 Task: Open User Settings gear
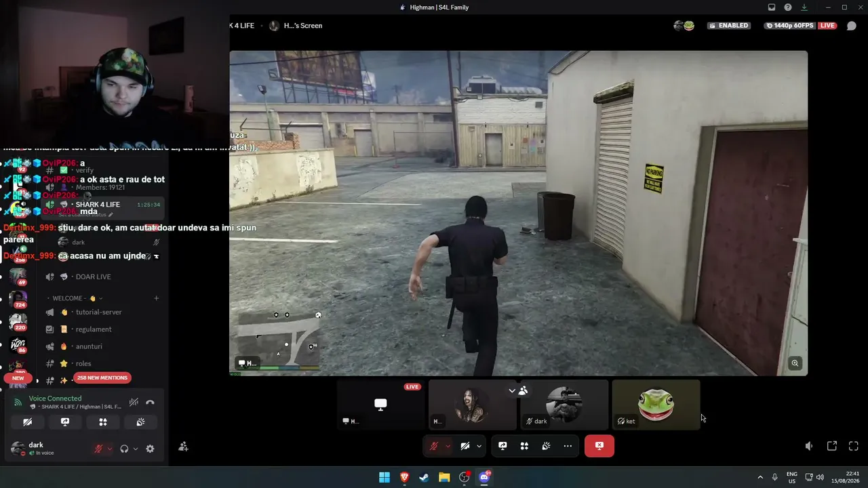[150, 449]
